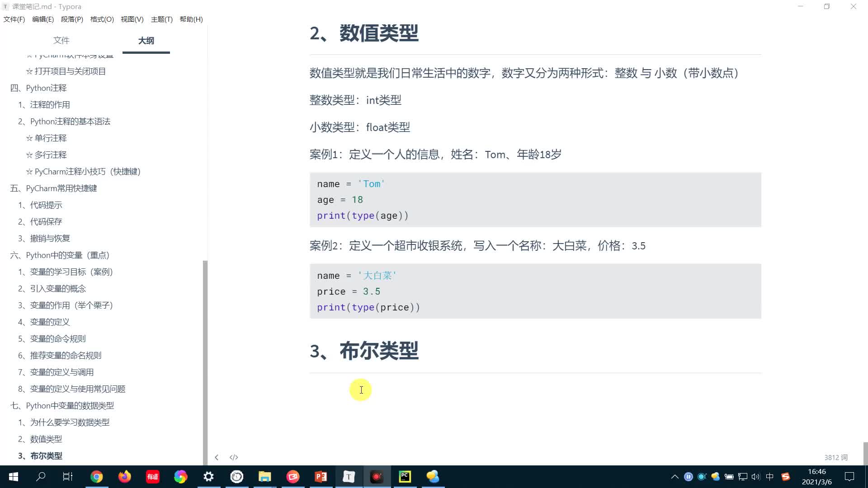Go to 2、Python注释的基本语法 outline item
This screenshot has height=488, width=868.
point(64,122)
